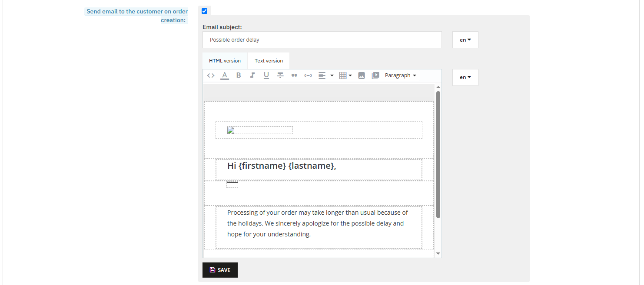Viewport: 644px width, 285px height.
Task: Click the Save button
Action: pyautogui.click(x=220, y=270)
